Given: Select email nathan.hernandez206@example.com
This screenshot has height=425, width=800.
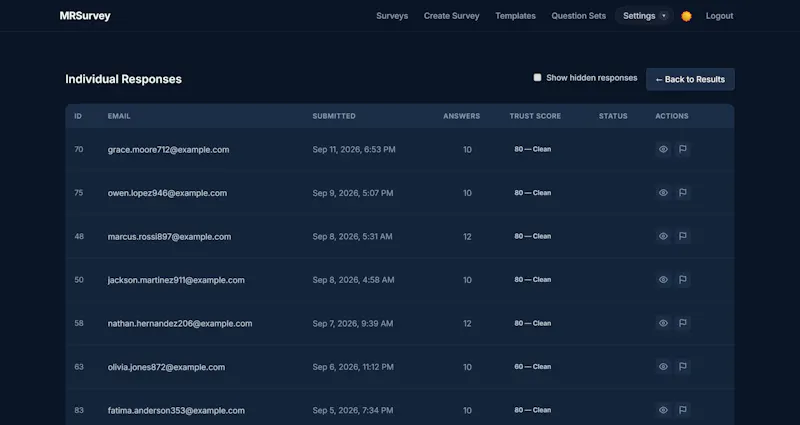Looking at the screenshot, I should click(x=180, y=323).
